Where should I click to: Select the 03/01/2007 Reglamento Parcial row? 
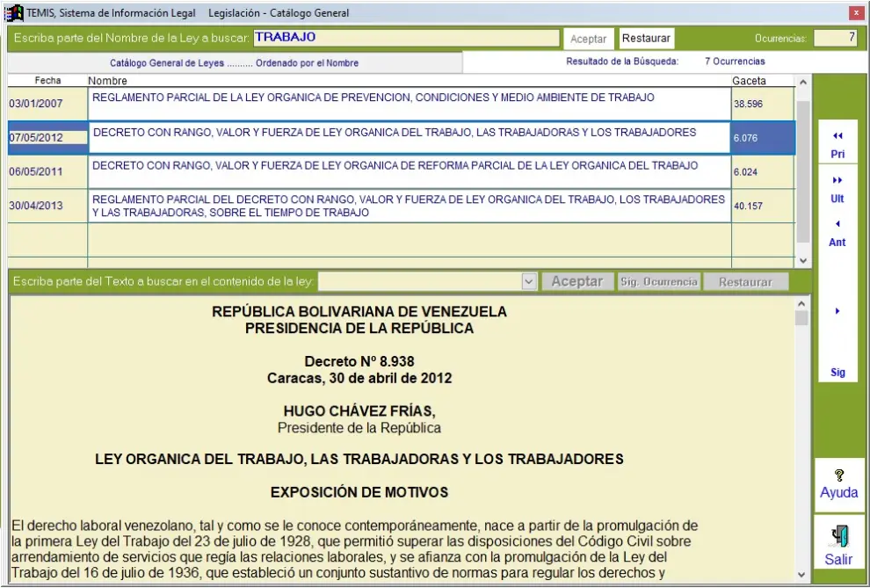(x=409, y=104)
